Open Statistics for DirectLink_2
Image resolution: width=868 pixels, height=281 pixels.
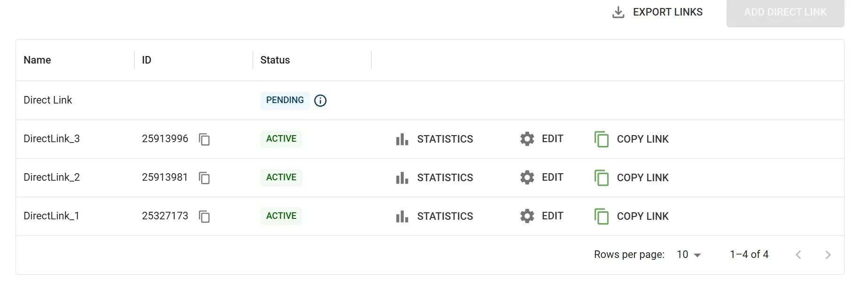point(435,178)
